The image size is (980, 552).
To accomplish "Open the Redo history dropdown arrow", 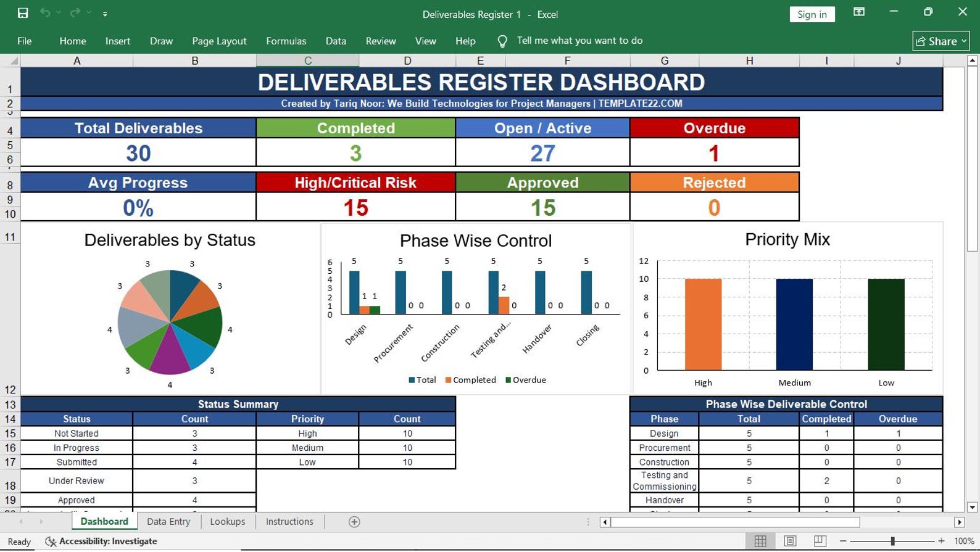I will (89, 13).
